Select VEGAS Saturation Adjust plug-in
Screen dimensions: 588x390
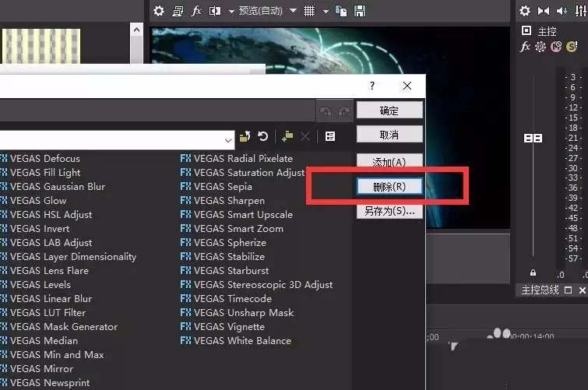point(242,173)
